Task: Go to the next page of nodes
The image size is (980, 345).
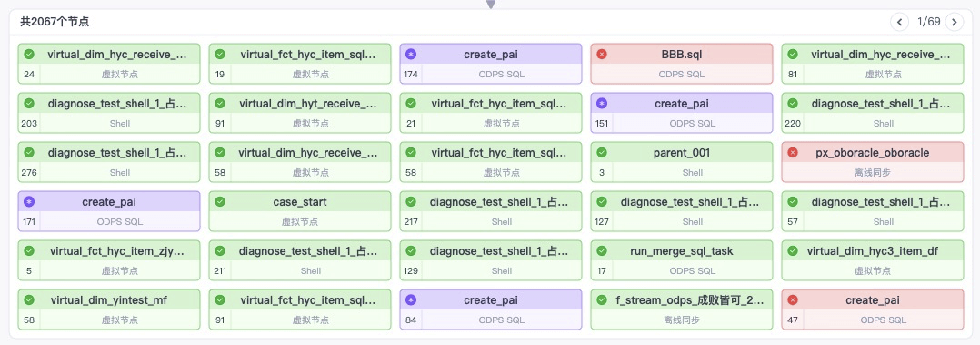Action: pyautogui.click(x=954, y=22)
